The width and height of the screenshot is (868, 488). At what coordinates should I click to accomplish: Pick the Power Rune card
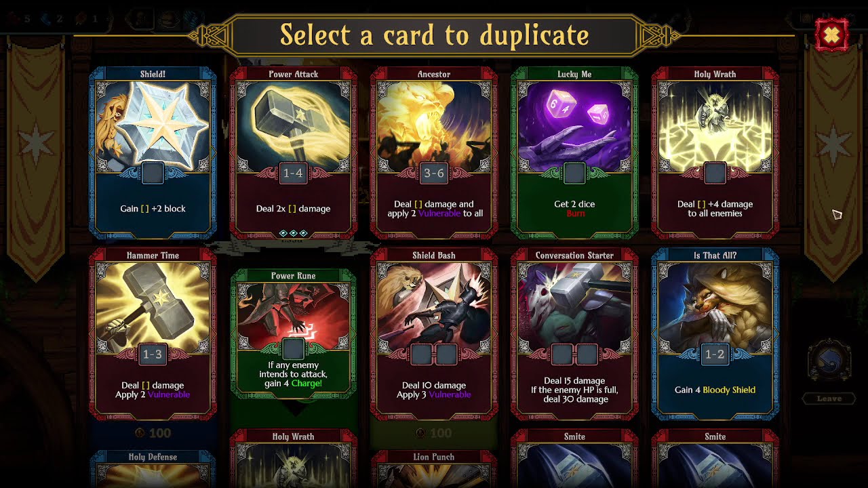click(x=293, y=333)
